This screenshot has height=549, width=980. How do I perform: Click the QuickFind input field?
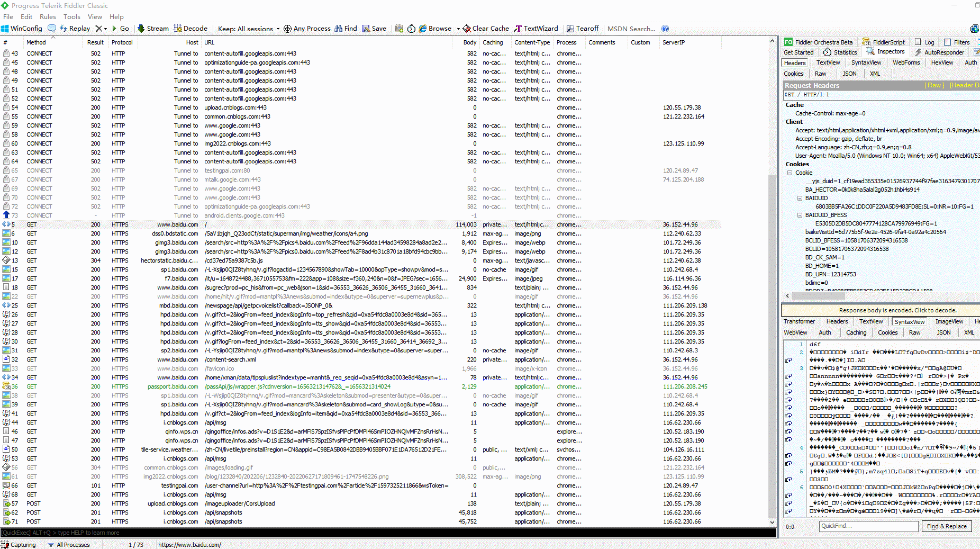point(868,526)
